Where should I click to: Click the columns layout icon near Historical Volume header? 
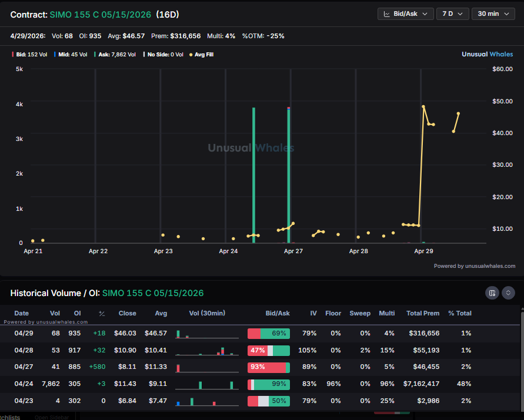[492, 293]
